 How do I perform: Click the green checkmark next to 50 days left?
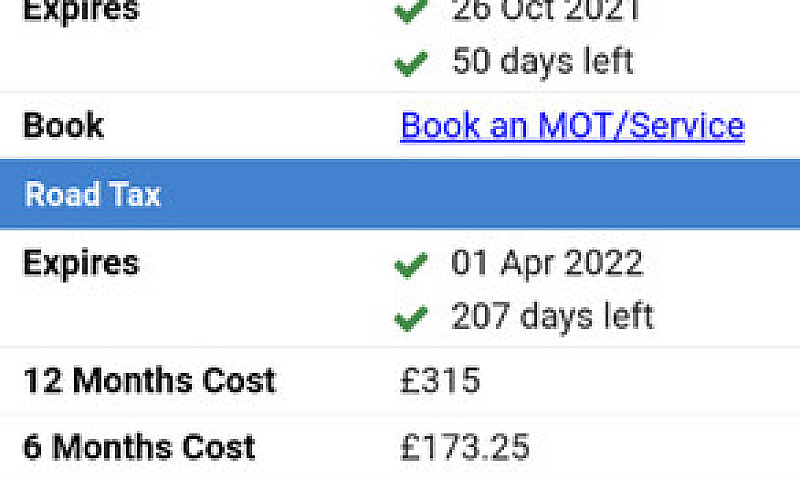pos(411,64)
